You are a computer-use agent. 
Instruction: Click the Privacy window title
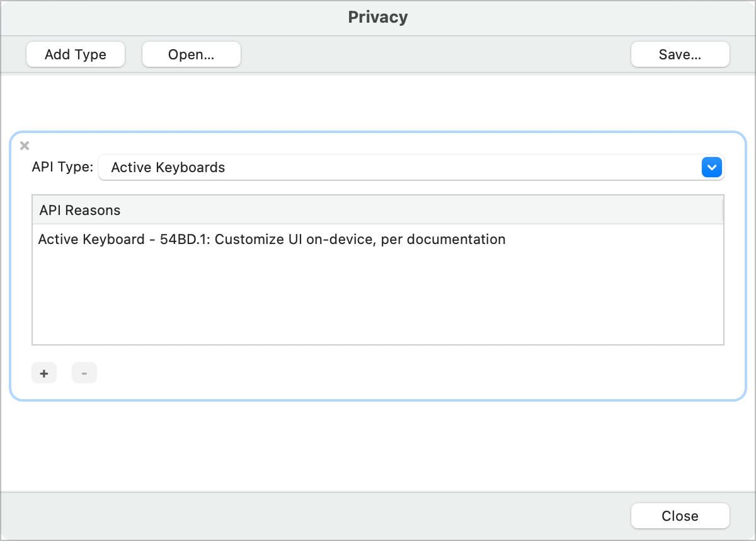click(x=377, y=17)
